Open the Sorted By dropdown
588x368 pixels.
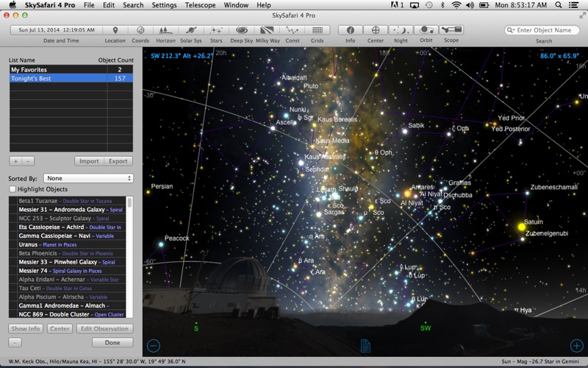(x=88, y=178)
